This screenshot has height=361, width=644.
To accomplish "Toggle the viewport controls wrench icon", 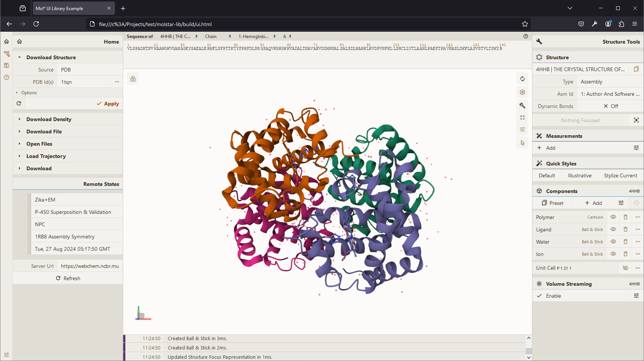I will [522, 105].
